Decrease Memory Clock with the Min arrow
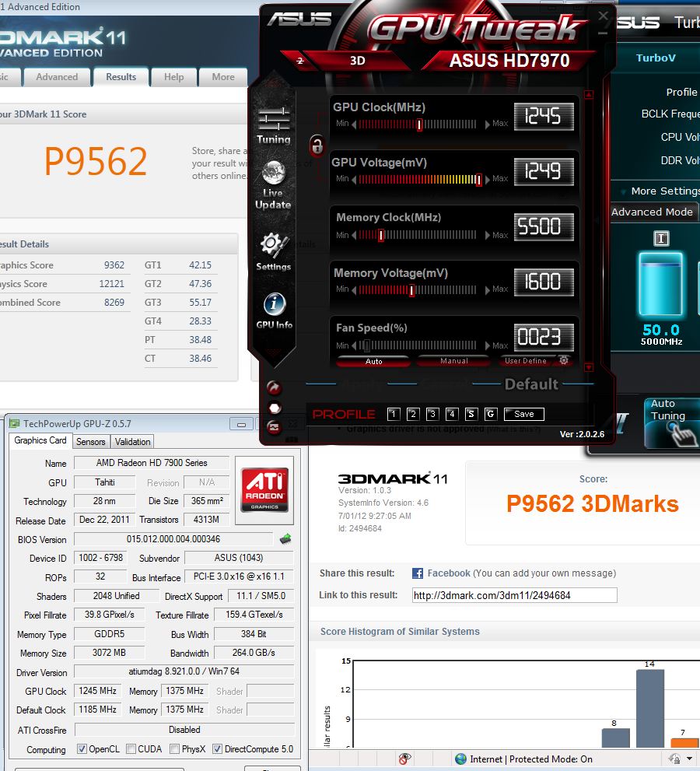The image size is (700, 771). pyautogui.click(x=354, y=236)
